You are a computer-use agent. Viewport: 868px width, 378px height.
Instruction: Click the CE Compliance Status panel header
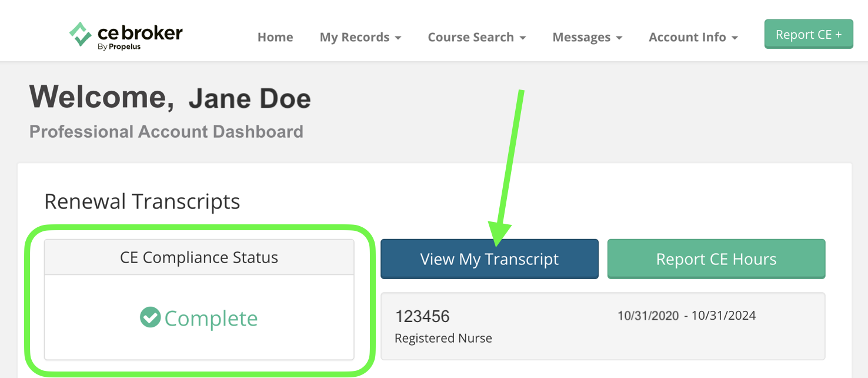click(199, 257)
